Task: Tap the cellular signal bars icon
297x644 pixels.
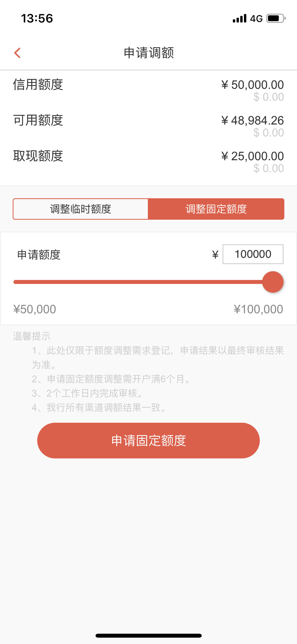Action: tap(239, 18)
